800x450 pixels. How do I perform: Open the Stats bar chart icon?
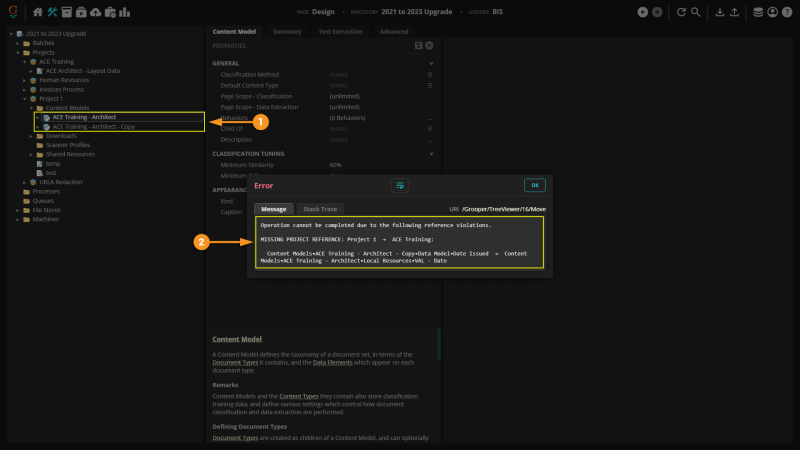click(124, 12)
